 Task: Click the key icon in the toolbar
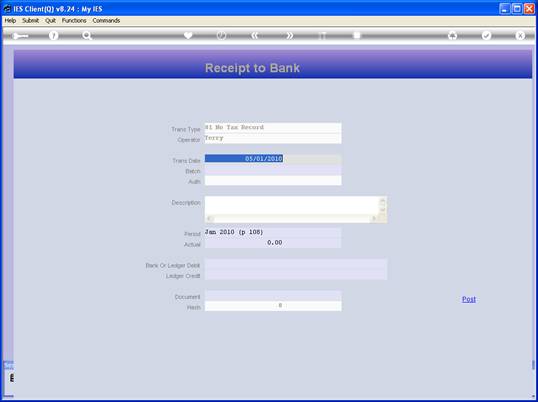pyautogui.click(x=20, y=36)
